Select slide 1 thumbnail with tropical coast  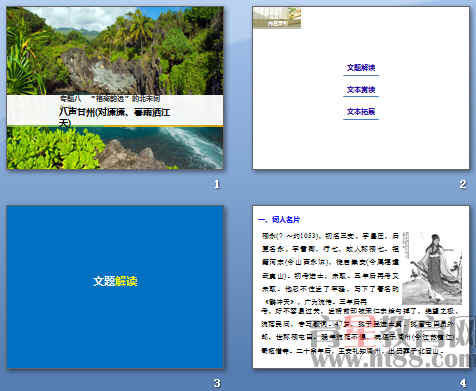(x=115, y=88)
